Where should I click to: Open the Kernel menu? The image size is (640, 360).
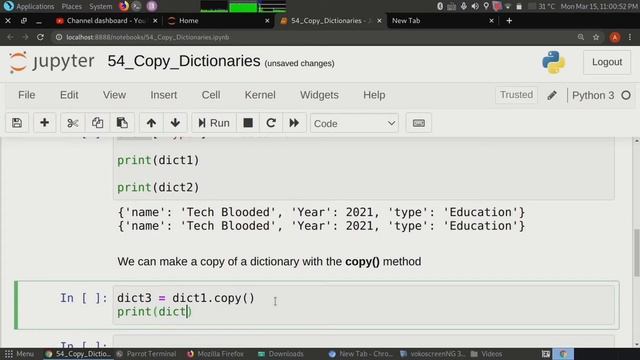[x=260, y=95]
